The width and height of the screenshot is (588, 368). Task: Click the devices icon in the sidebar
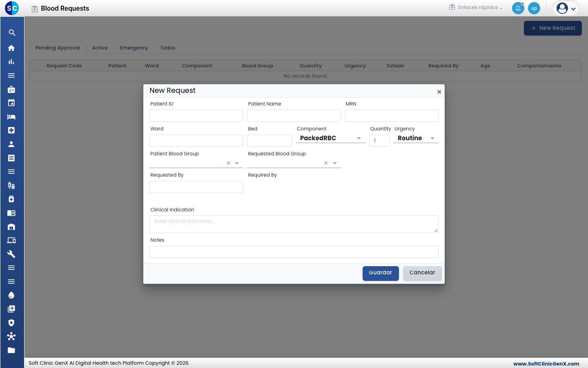(11, 240)
